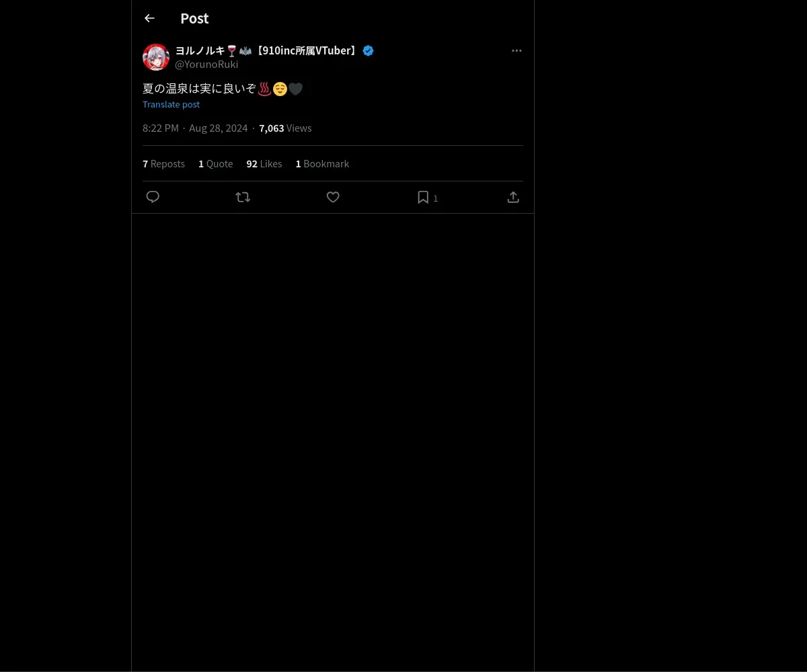Click the 7,063 Views count
Screen dimensions: 807x672
(x=285, y=128)
